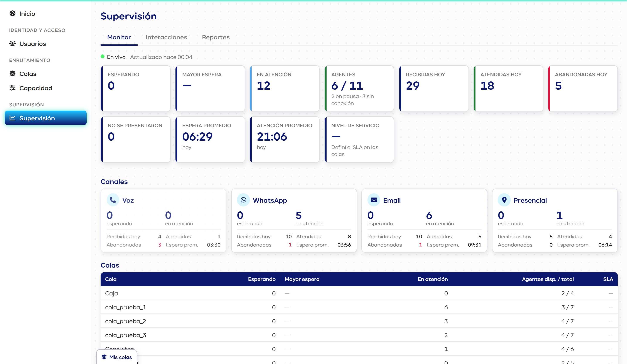Click the Presencial channel title
Viewport: 627px width, 364px height.
[x=530, y=200]
